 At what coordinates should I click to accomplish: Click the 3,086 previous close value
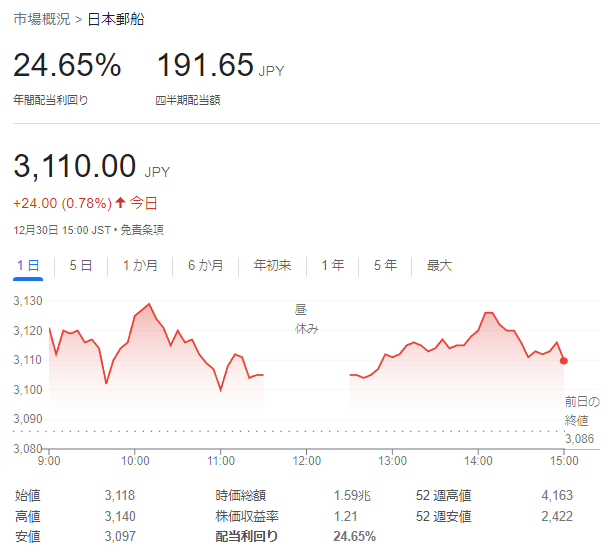tap(579, 439)
